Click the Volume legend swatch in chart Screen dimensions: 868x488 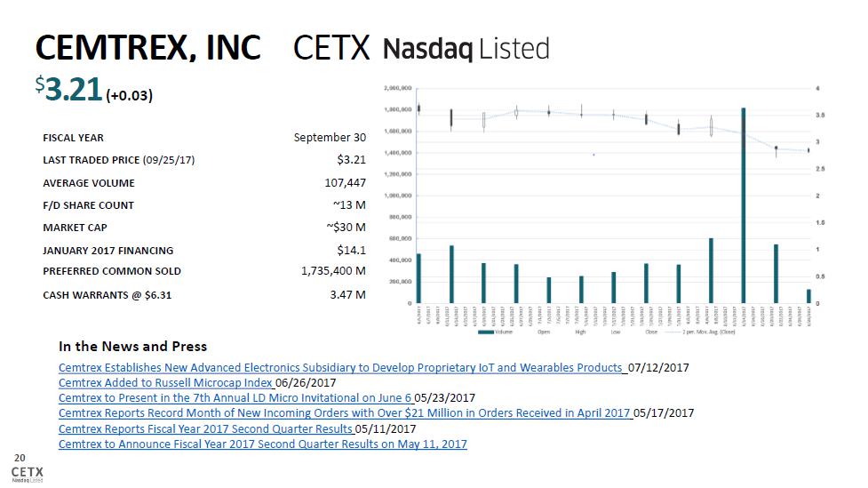(x=486, y=332)
